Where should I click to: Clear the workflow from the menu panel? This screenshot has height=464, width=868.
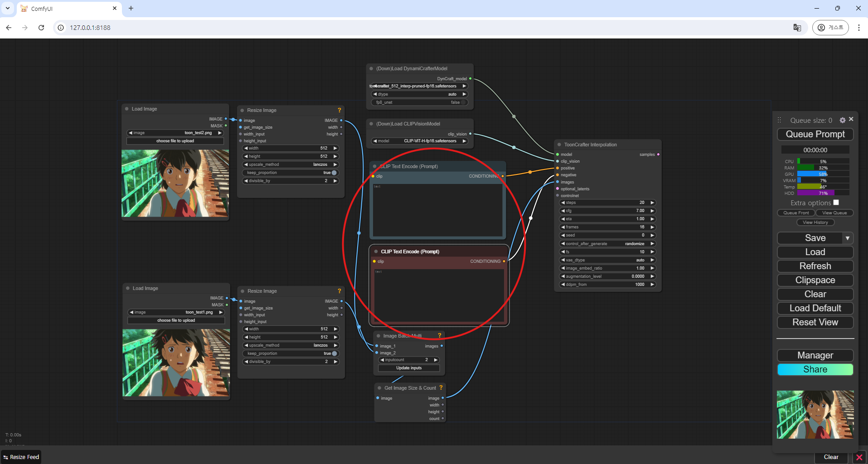815,294
